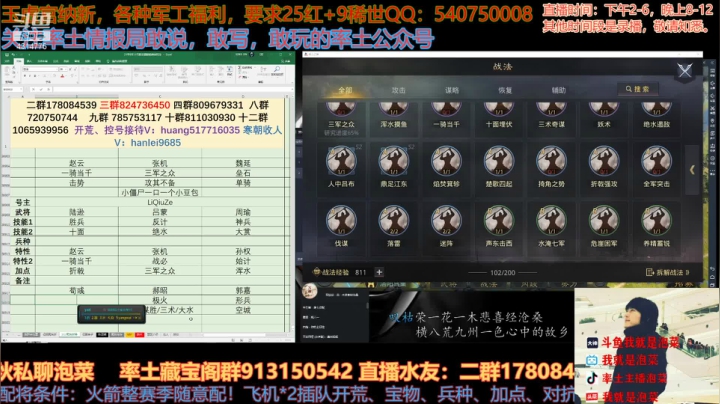Select the 郝昭 cell
This screenshot has height=404, width=720.
click(160, 291)
